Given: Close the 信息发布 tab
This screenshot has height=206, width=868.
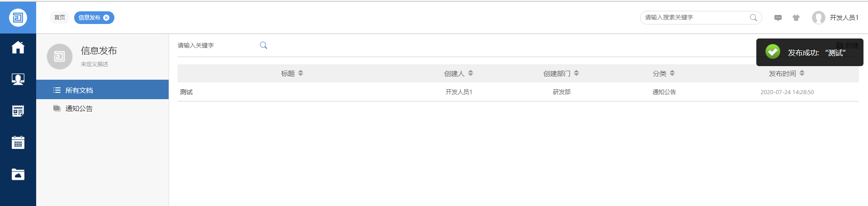Looking at the screenshot, I should click(x=106, y=18).
